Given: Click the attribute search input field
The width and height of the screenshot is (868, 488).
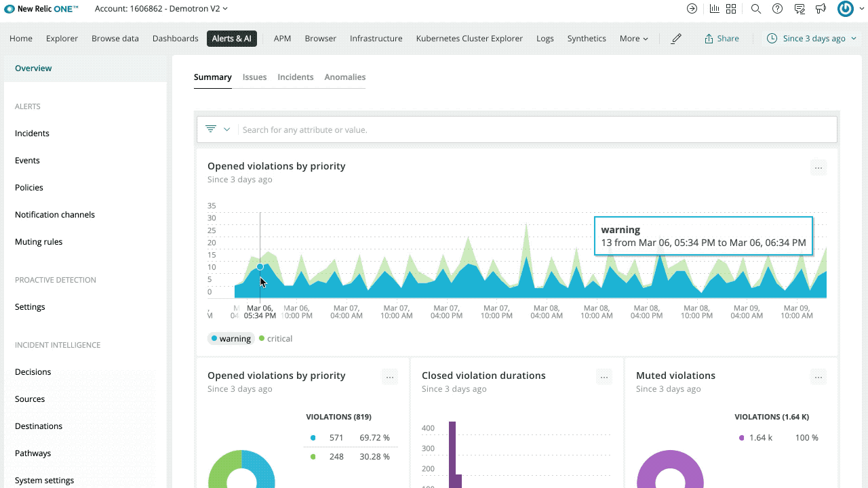Looking at the screenshot, I should coord(407,129).
